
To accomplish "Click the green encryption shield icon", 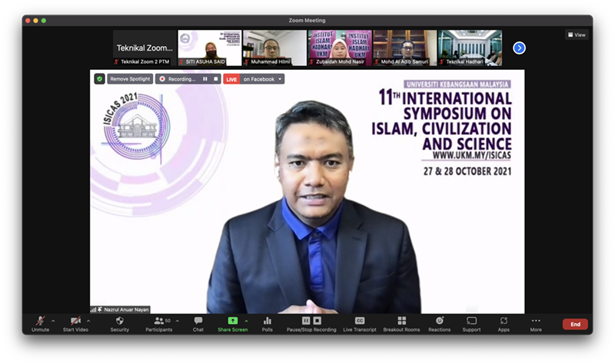I will pyautogui.click(x=99, y=79).
